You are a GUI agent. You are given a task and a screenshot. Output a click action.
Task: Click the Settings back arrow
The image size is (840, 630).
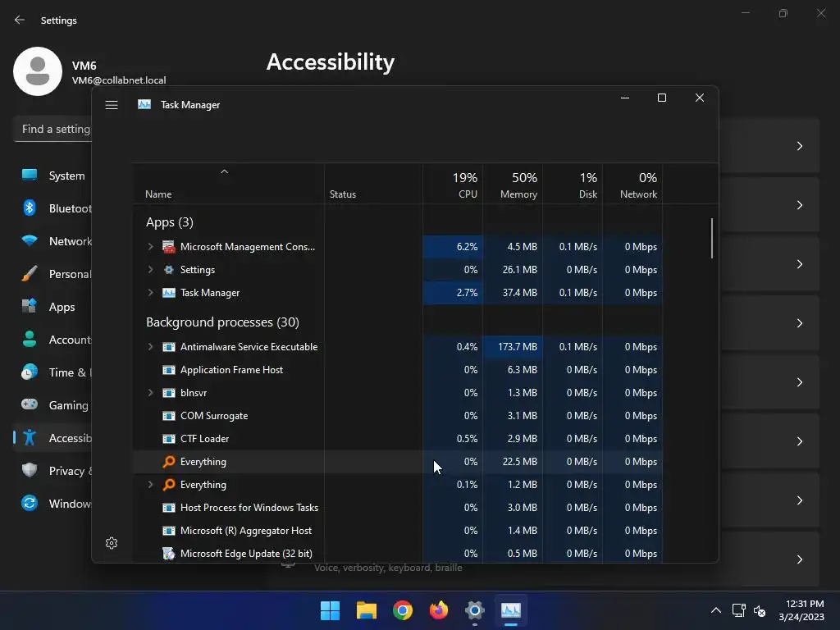click(20, 20)
